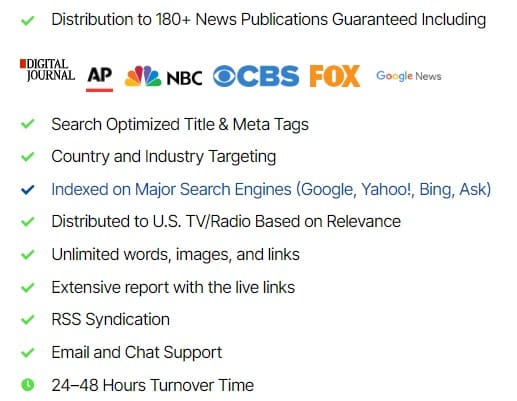
Task: Click the orange FOX logo
Action: pyautogui.click(x=335, y=76)
